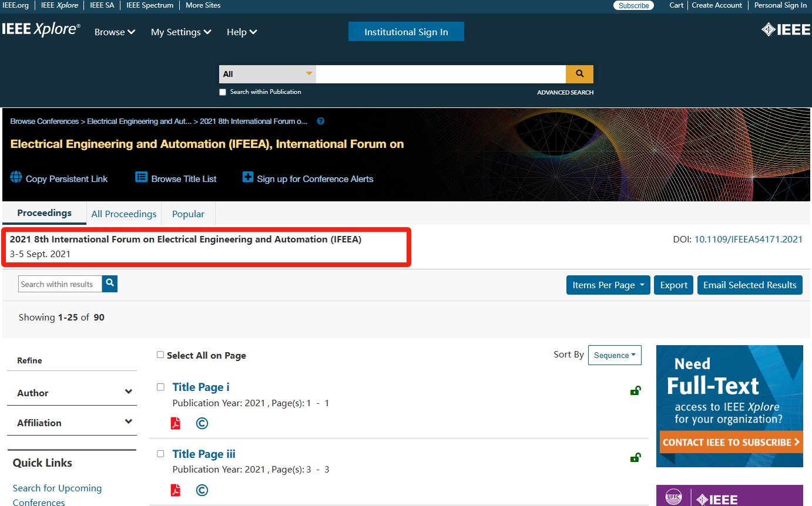Open the More Sites menu
The image size is (812, 506).
(x=203, y=5)
